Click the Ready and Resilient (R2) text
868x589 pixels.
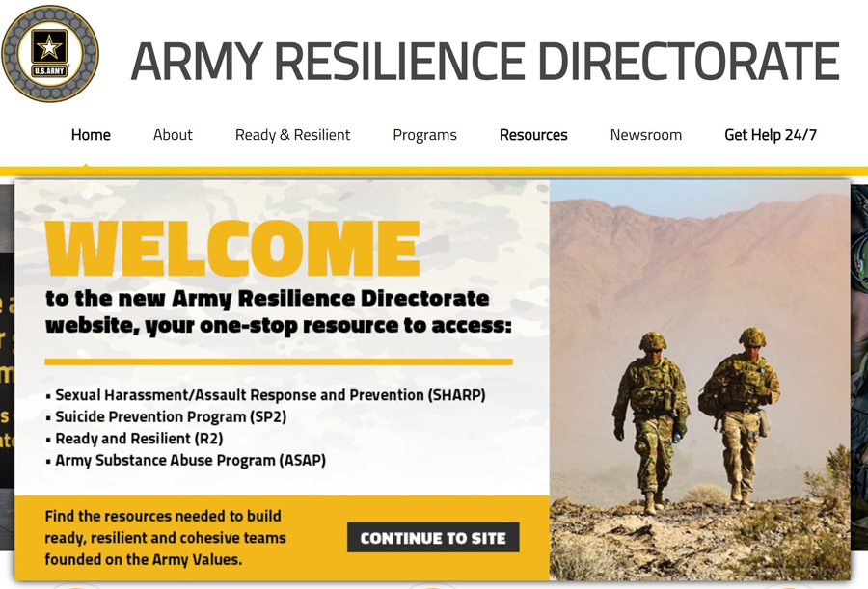(139, 439)
